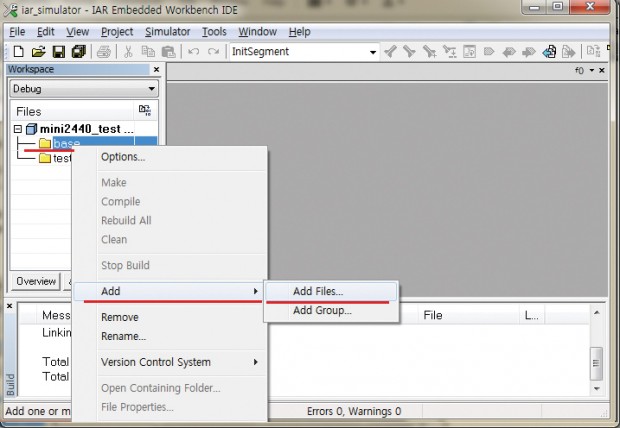Select the mini2440_test project item

[x=80, y=129]
